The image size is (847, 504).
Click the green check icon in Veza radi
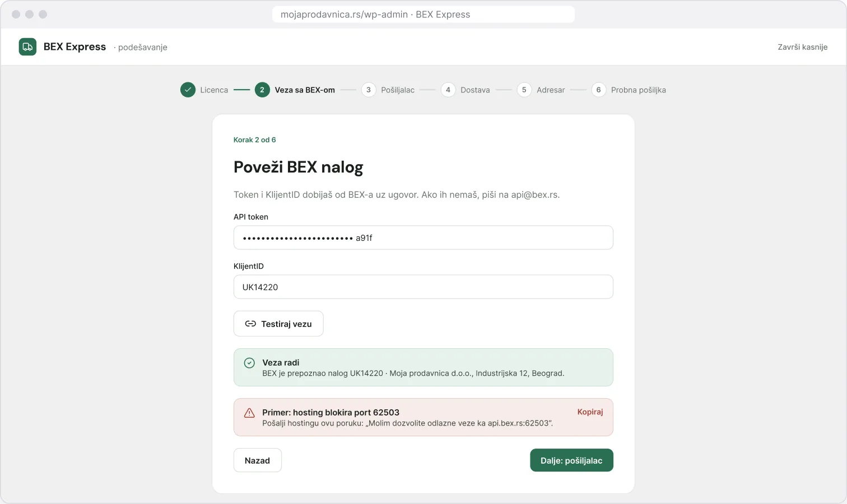click(x=250, y=363)
